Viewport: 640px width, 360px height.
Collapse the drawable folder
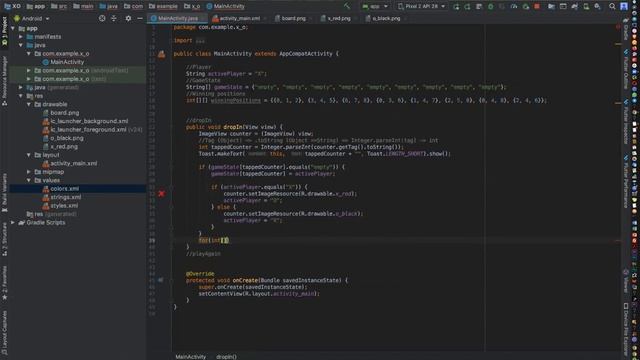click(29, 104)
